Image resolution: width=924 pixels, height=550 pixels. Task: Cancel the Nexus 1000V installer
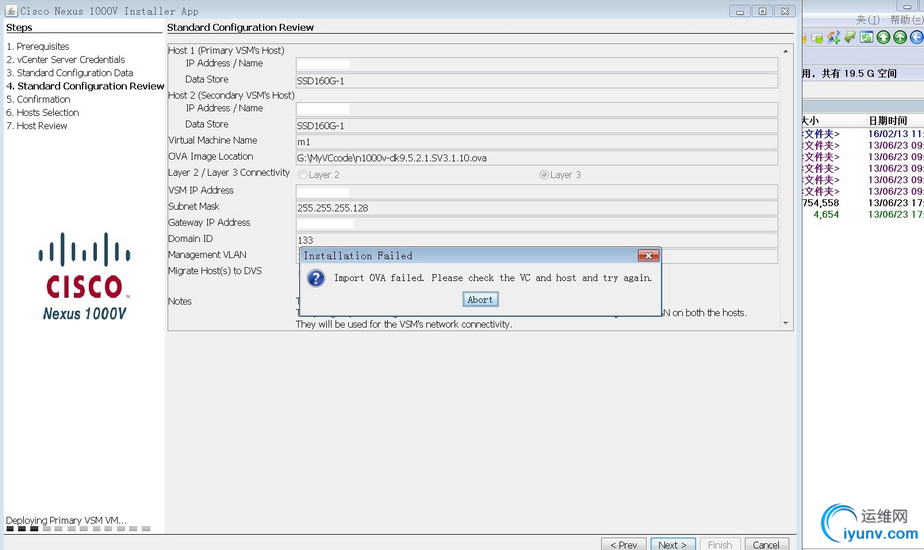(766, 544)
